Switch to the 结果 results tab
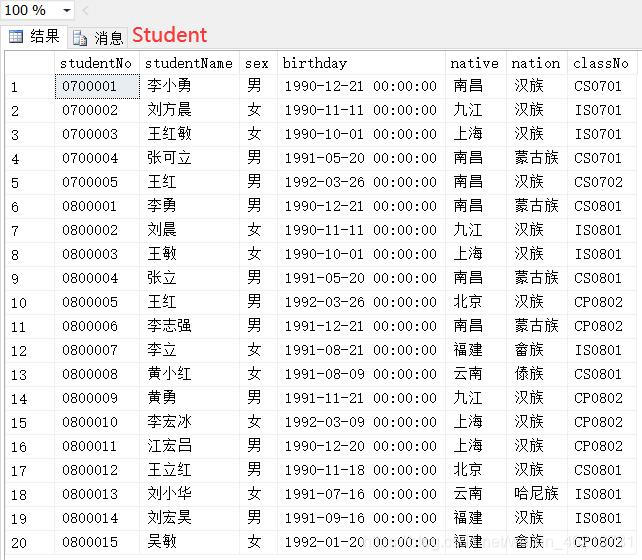Image resolution: width=642 pixels, height=560 pixels. click(34, 36)
